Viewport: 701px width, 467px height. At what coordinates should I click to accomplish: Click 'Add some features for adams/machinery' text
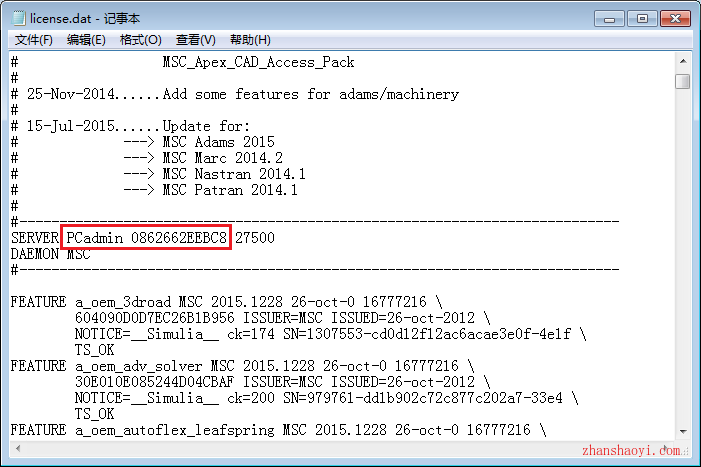click(x=311, y=94)
